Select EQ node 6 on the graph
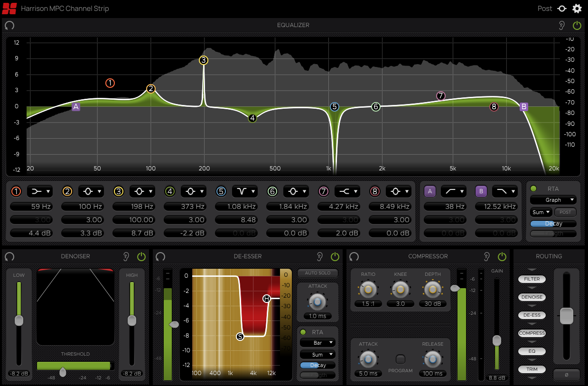The image size is (588, 386). pyautogui.click(x=376, y=107)
